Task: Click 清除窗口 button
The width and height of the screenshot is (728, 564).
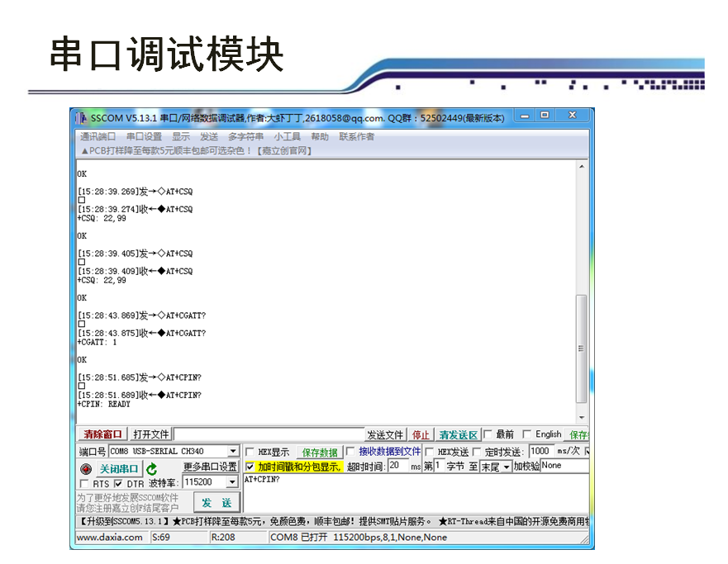Action: click(x=102, y=434)
